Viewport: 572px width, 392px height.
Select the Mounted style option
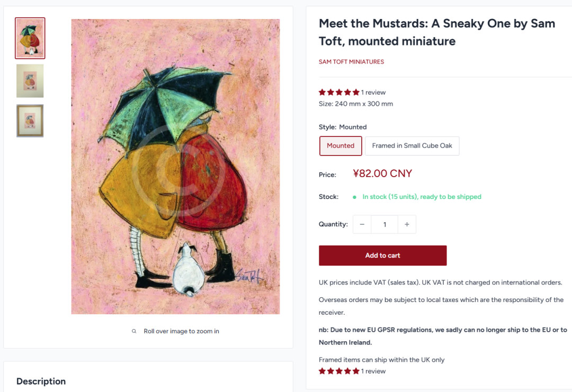(x=341, y=146)
